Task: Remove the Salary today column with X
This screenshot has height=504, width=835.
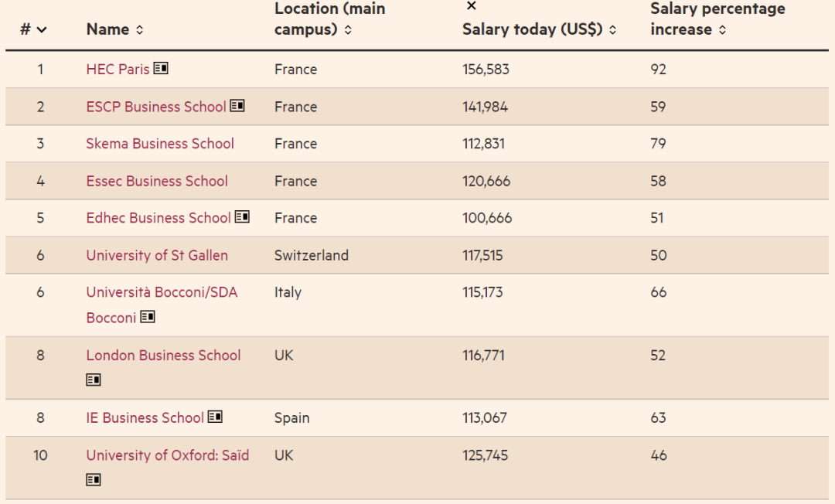Action: click(472, 6)
